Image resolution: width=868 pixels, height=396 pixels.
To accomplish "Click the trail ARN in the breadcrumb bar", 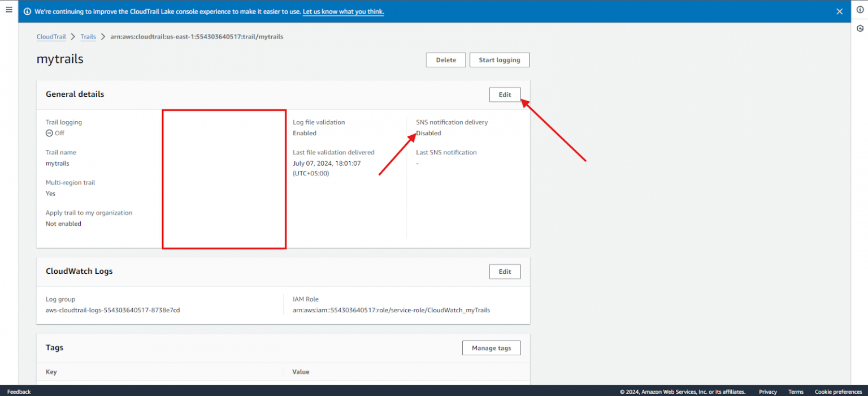I will pos(197,36).
